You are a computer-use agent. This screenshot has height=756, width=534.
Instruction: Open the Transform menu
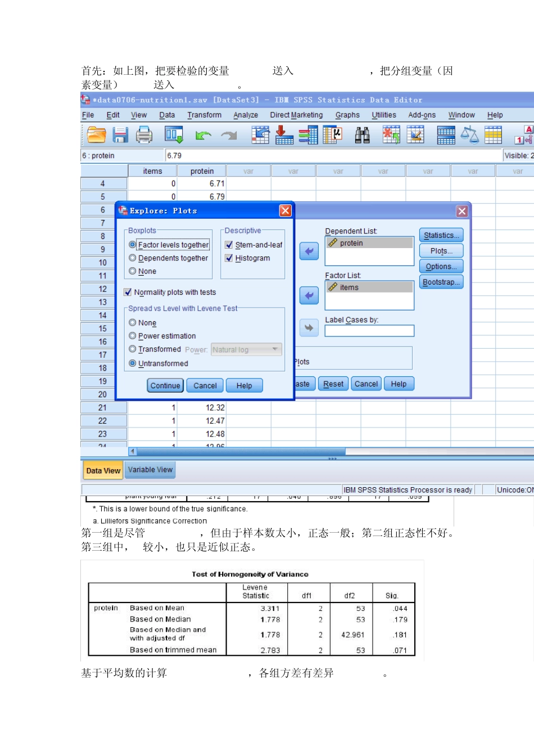pos(204,115)
